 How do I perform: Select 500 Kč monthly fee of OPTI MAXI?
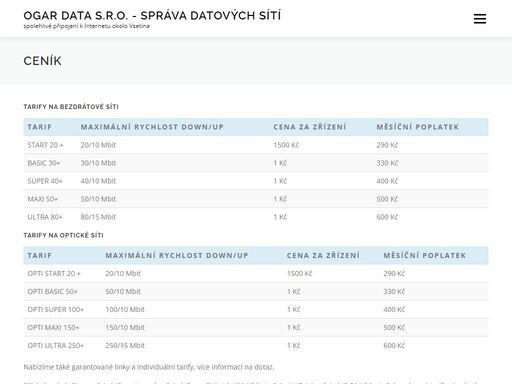tap(394, 328)
